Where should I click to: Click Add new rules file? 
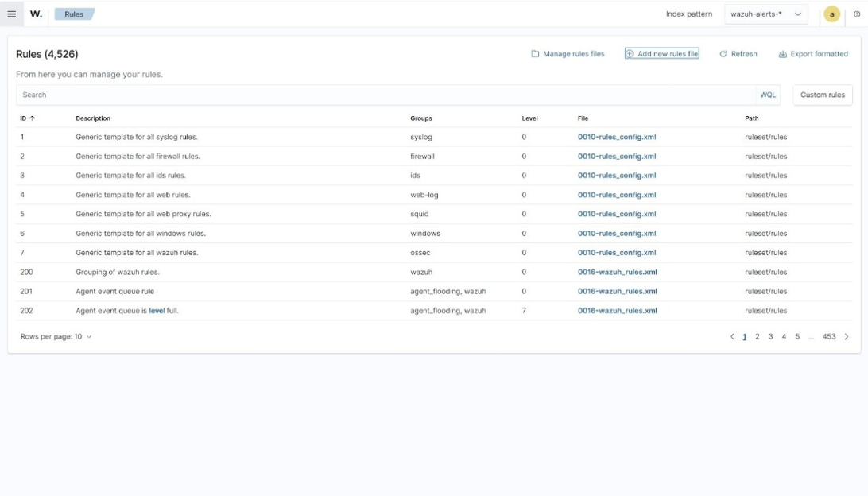point(661,54)
